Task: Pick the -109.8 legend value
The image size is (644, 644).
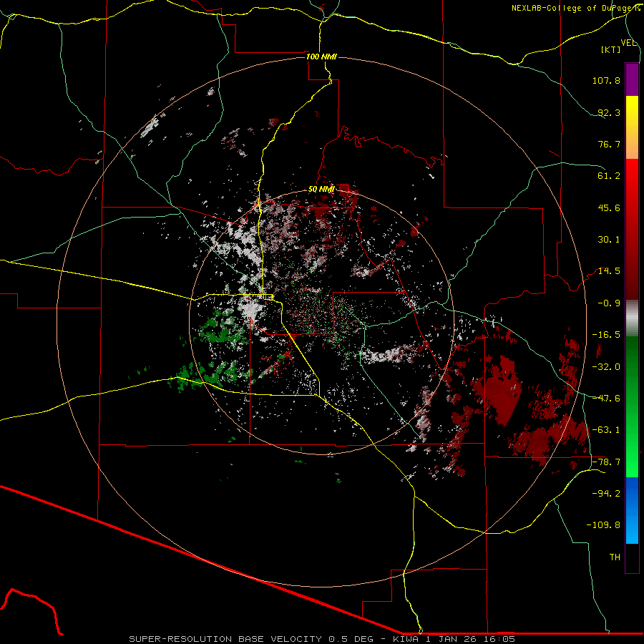Action: point(603,525)
